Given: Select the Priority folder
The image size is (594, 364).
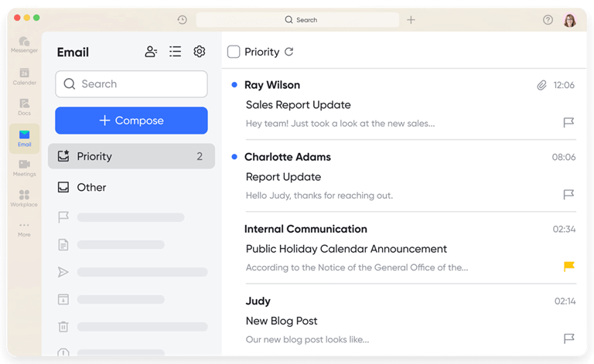Looking at the screenshot, I should [131, 156].
